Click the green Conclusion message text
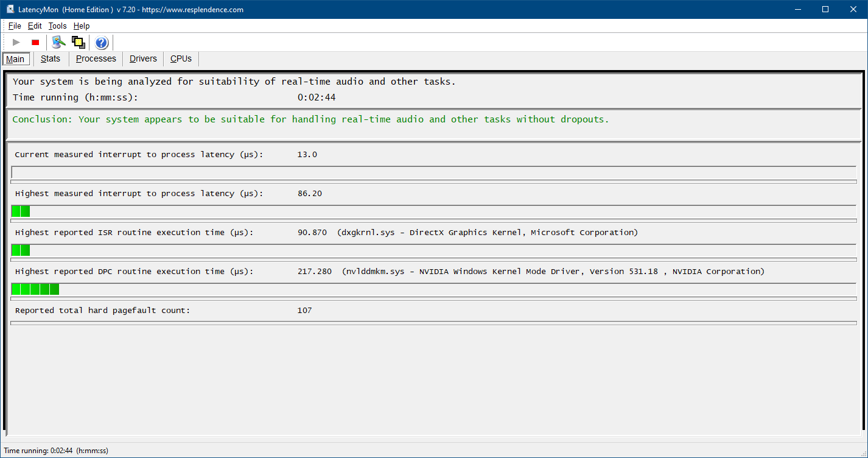868x458 pixels. click(310, 119)
